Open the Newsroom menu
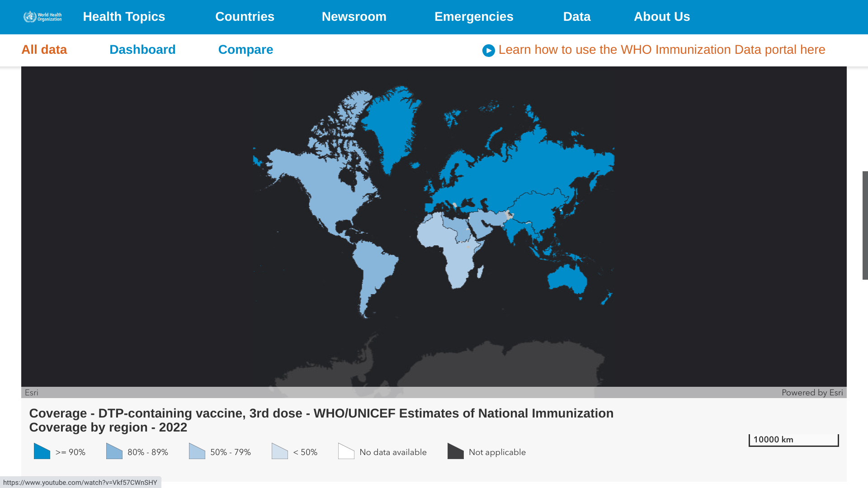 (354, 17)
